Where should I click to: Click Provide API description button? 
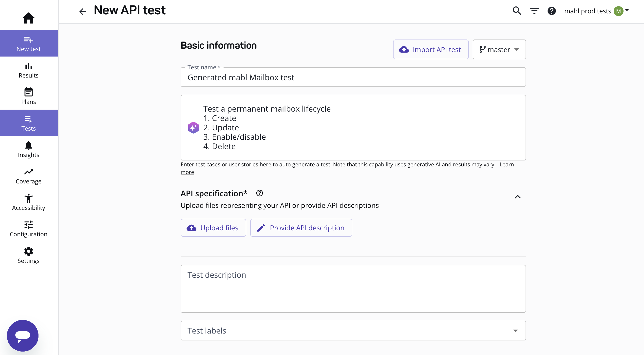coord(301,228)
